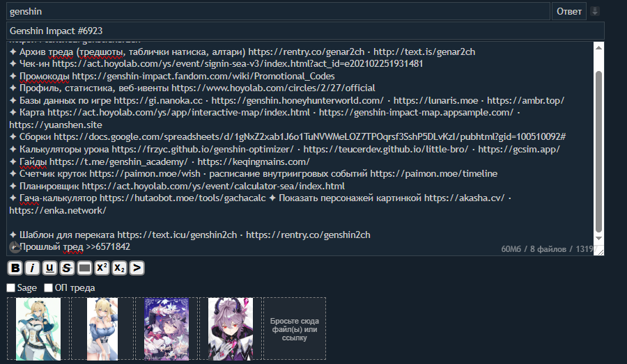Focus the genshin name input field
The width and height of the screenshot is (627, 364).
pyautogui.click(x=278, y=11)
